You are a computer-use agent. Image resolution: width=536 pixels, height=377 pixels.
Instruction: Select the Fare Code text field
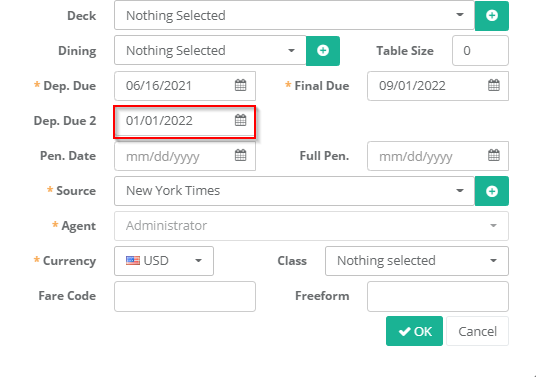point(185,296)
